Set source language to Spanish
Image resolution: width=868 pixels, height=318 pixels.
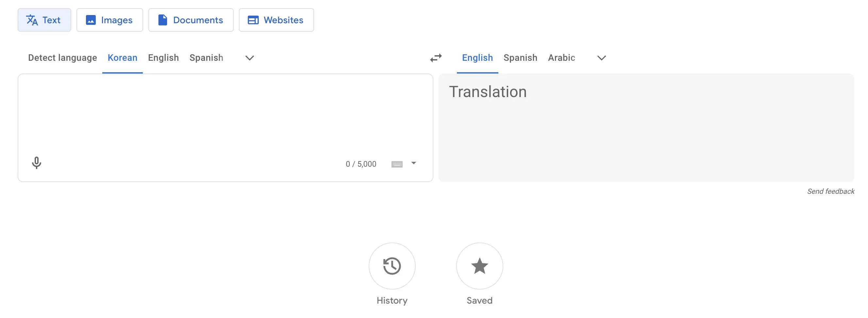coord(206,58)
